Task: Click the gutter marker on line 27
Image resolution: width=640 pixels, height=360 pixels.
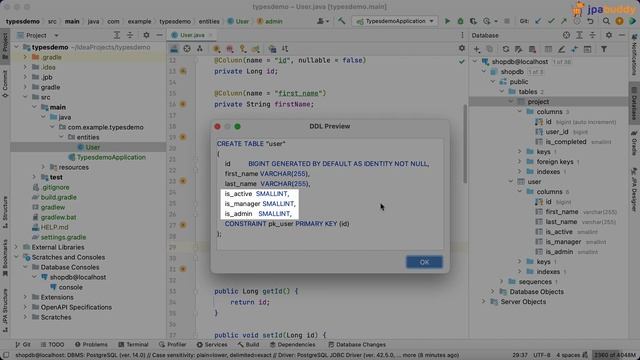Action: click(x=183, y=225)
